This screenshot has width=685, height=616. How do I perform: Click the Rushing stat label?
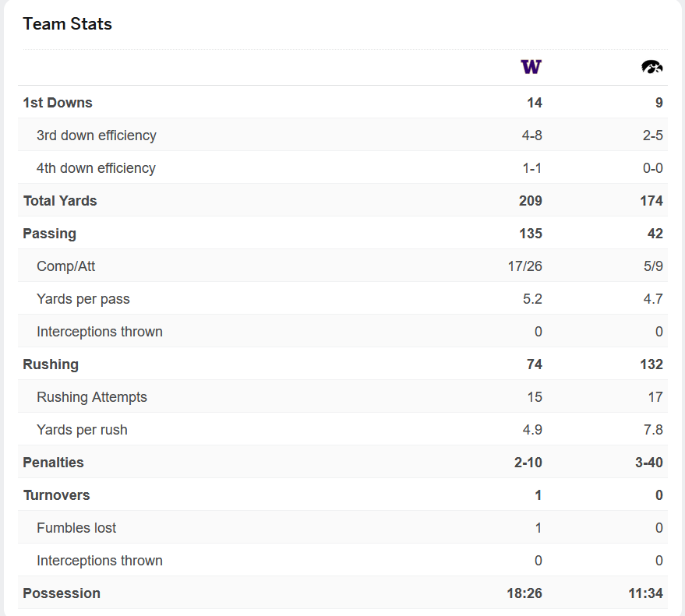51,364
